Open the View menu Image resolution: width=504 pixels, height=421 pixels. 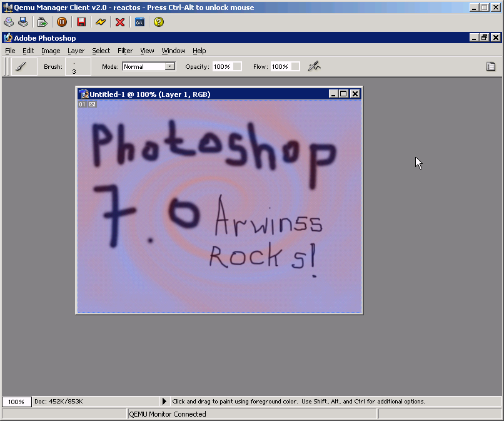point(147,51)
